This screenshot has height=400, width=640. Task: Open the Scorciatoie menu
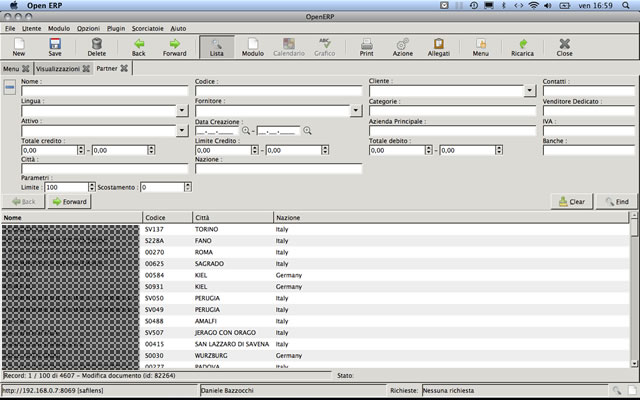point(147,29)
